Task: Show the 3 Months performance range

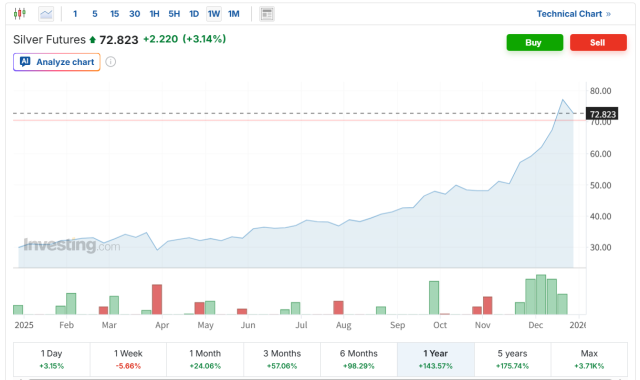Action: (x=282, y=359)
